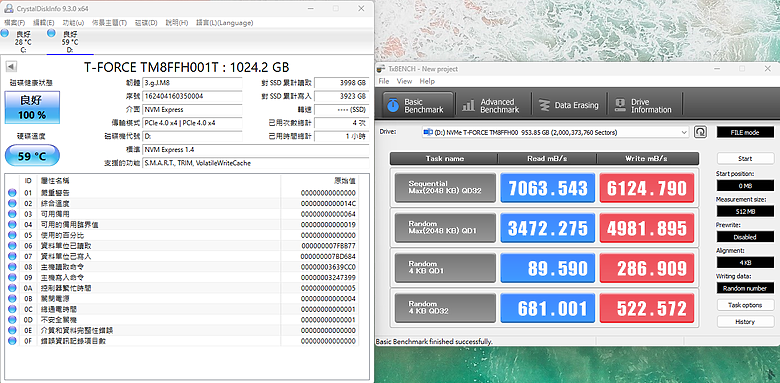Click the serial number field 162404160350004
The width and height of the screenshot is (780, 383).
tap(193, 96)
